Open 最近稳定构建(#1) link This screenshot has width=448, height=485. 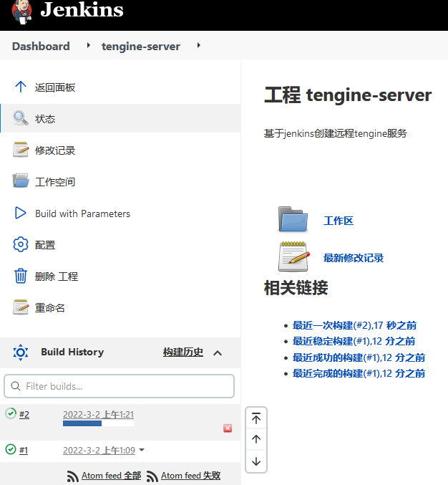pyautogui.click(x=354, y=341)
